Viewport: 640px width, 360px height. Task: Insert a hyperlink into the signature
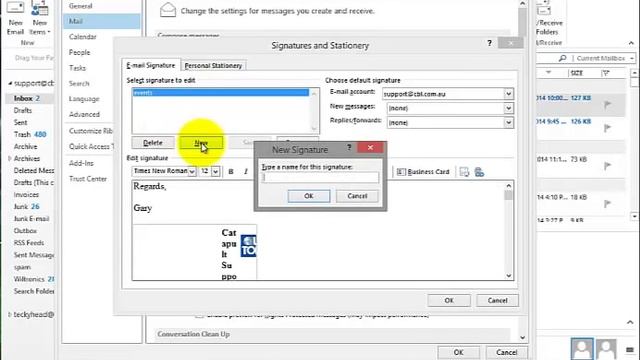[x=479, y=172]
